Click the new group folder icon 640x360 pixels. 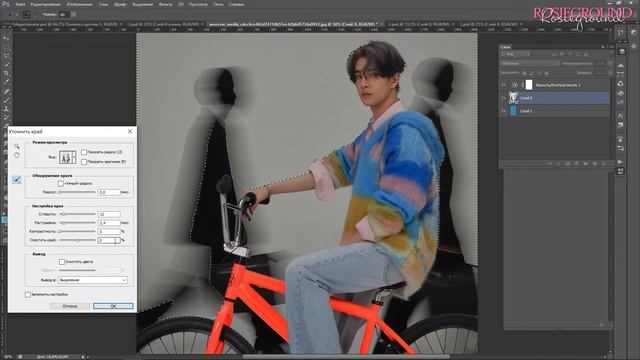(586, 164)
